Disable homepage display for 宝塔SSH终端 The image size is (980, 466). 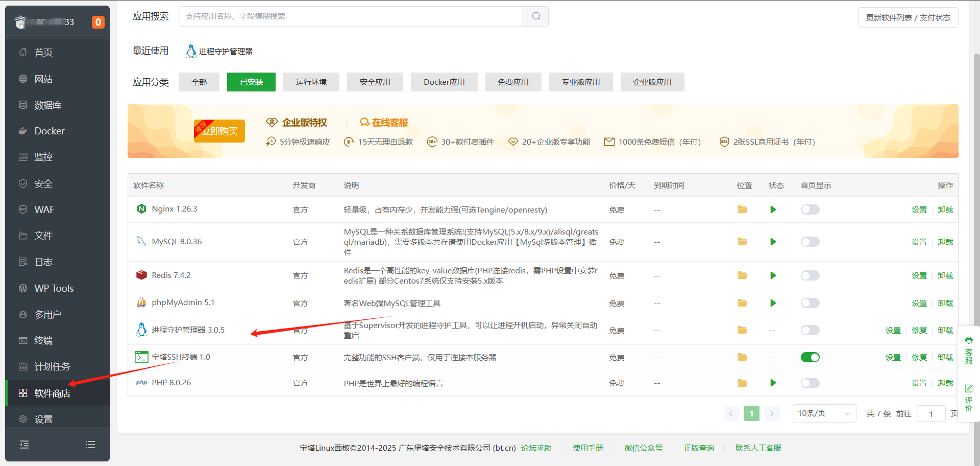coord(810,357)
